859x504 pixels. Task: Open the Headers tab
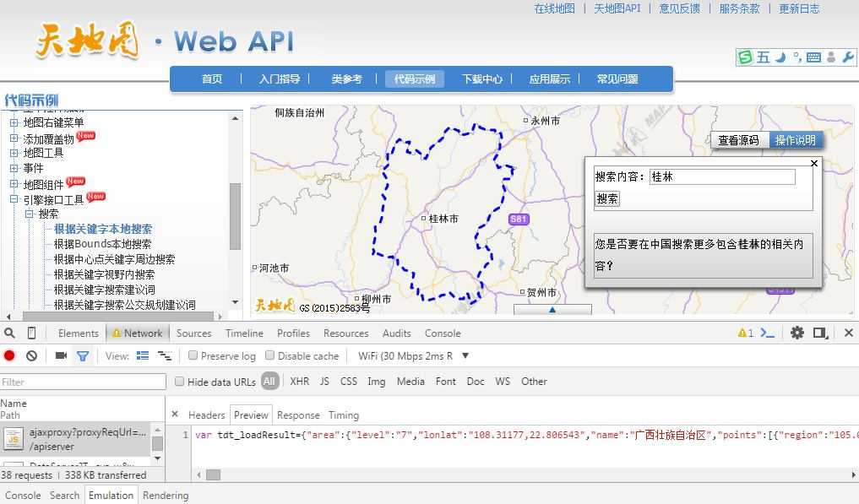click(x=207, y=415)
